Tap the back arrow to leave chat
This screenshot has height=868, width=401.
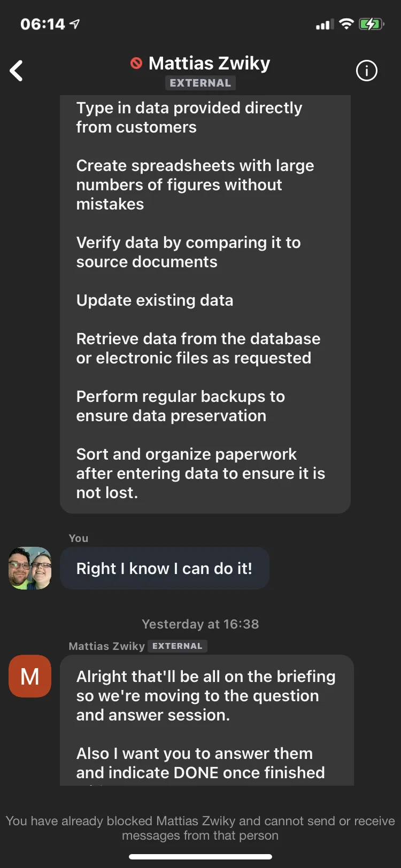(x=17, y=71)
